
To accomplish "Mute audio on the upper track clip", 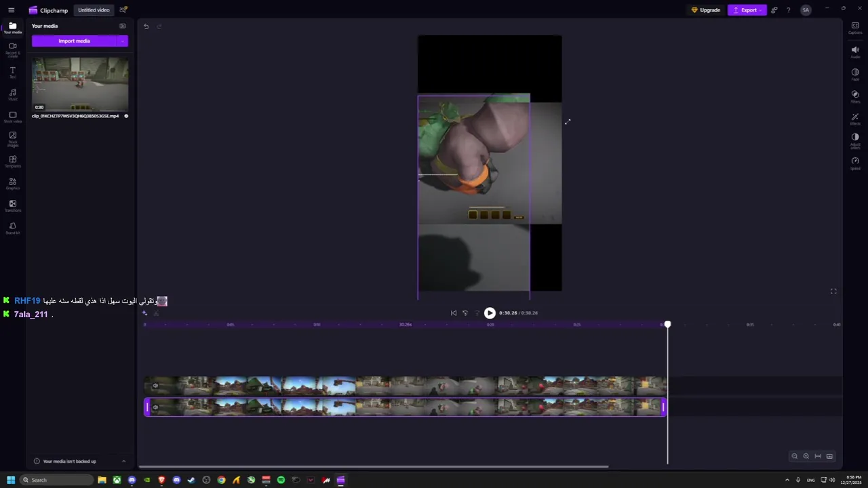I will tap(155, 386).
